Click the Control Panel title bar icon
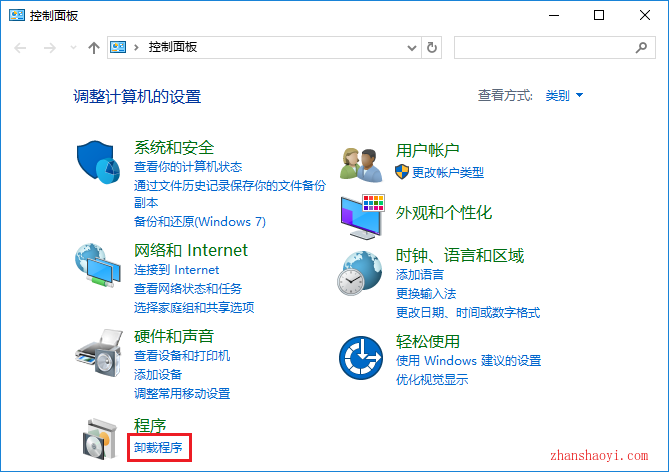The height and width of the screenshot is (472, 669). click(x=17, y=16)
